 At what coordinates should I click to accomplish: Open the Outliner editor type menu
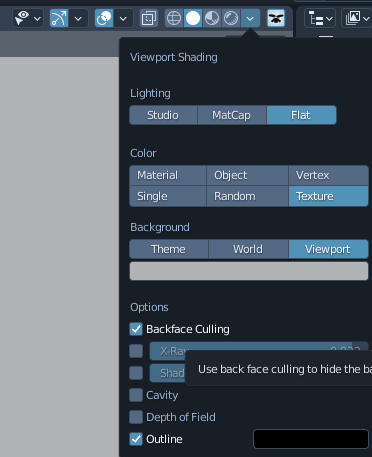320,18
